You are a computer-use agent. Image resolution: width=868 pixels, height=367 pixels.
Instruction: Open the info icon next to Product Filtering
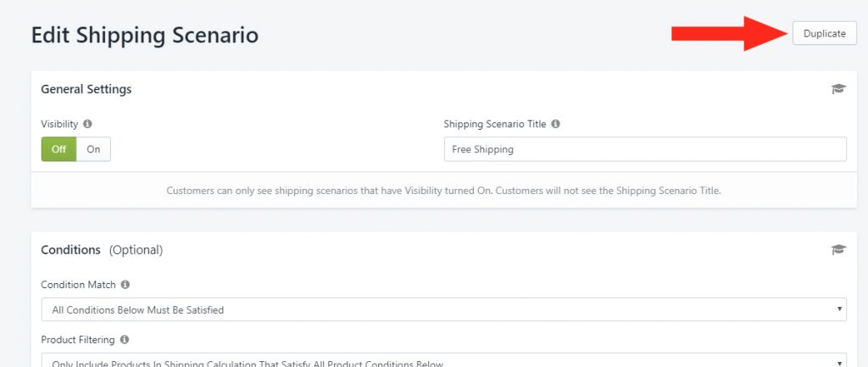tap(124, 339)
